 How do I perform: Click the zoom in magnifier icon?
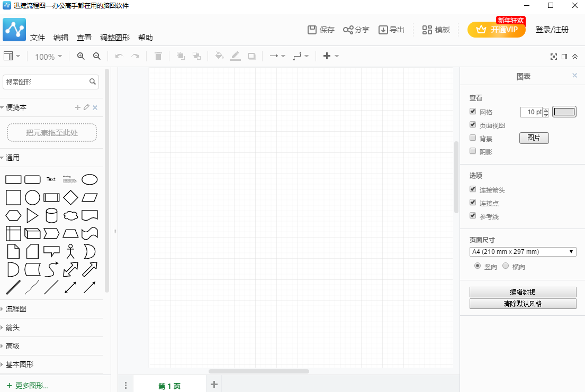click(81, 56)
